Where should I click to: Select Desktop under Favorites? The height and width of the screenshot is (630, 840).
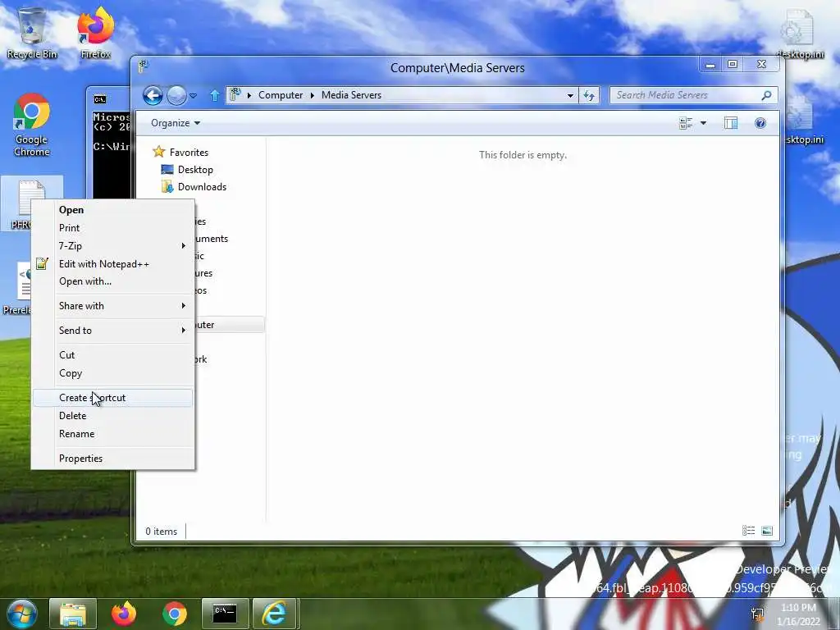[x=188, y=169]
